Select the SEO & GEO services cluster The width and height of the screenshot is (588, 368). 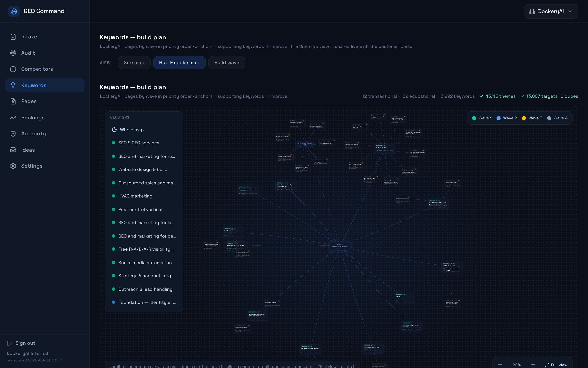coord(144,143)
